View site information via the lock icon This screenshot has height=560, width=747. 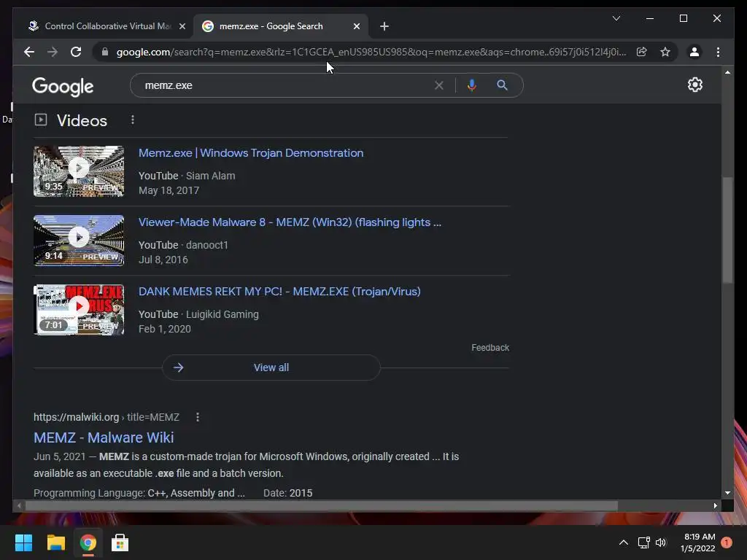point(105,52)
